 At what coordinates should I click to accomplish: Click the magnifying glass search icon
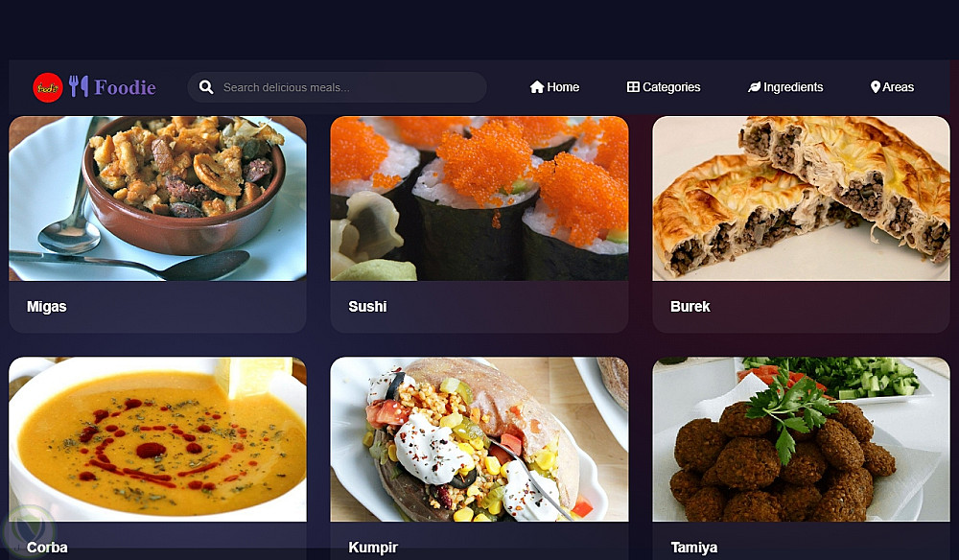(x=207, y=87)
